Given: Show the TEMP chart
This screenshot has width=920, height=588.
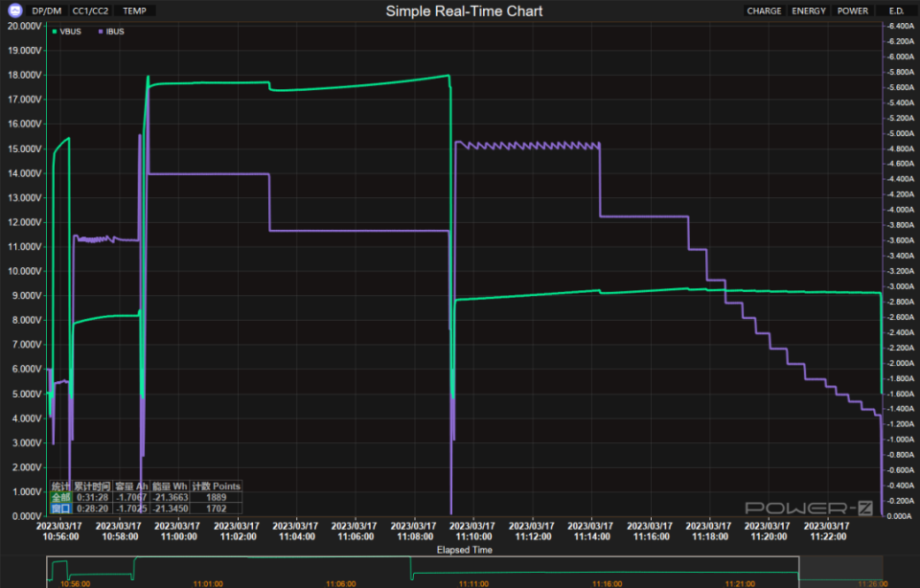Looking at the screenshot, I should click(x=134, y=11).
